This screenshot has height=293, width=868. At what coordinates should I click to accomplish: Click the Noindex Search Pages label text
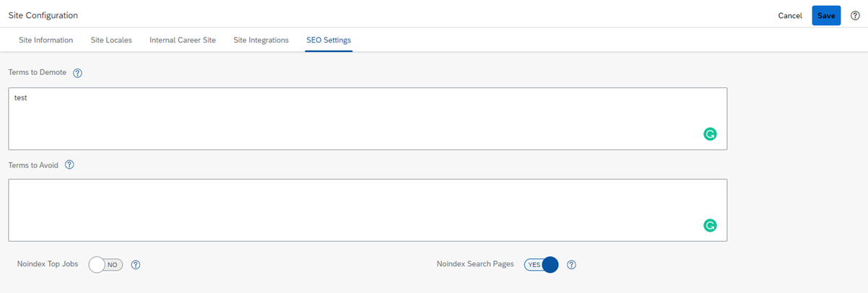(x=475, y=264)
